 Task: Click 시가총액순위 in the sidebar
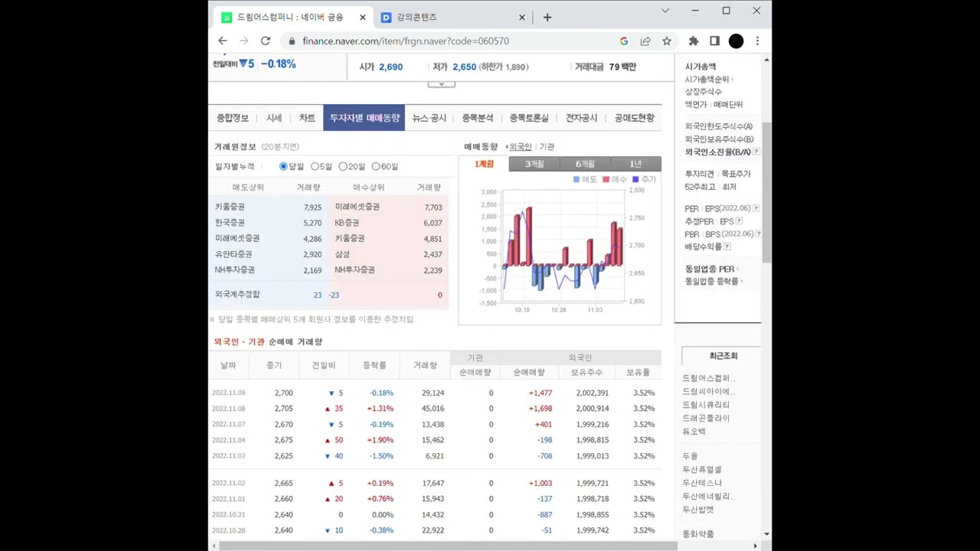click(x=707, y=80)
